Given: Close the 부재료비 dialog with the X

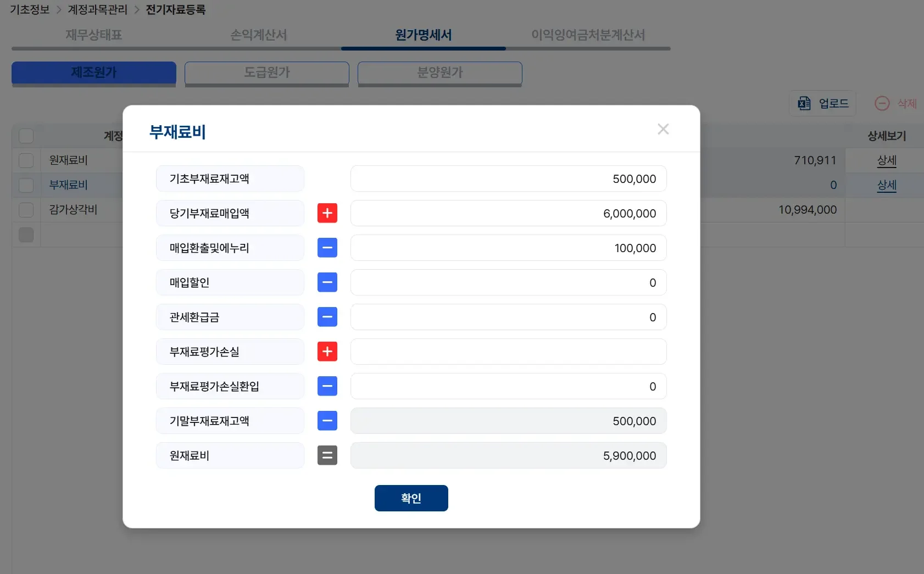Looking at the screenshot, I should (x=663, y=129).
